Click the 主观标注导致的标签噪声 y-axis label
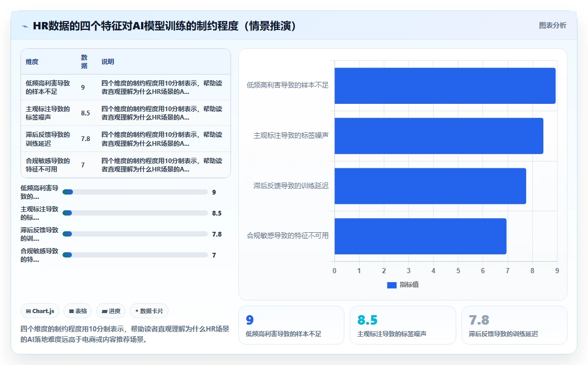The image size is (588, 365). click(x=291, y=136)
